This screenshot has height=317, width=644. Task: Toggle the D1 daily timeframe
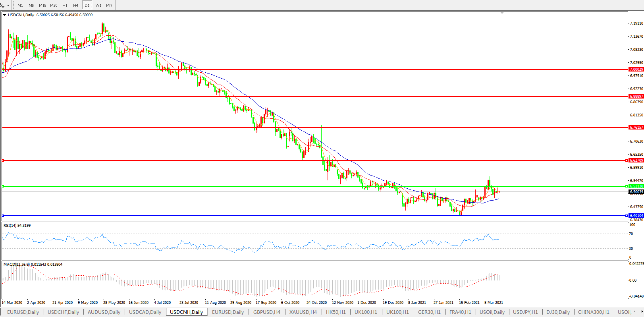point(87,5)
